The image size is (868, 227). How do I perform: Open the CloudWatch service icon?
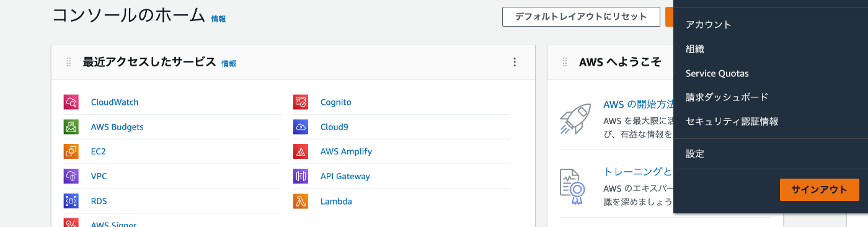(71, 102)
